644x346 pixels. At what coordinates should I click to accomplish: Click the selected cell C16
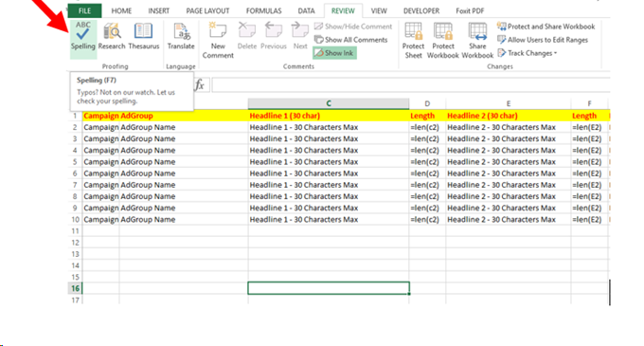(x=329, y=288)
